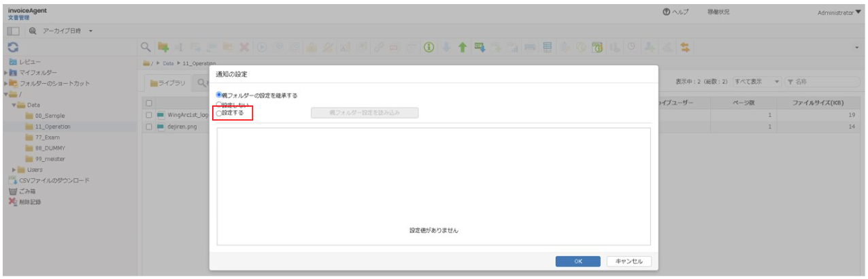Click the red X delete toolbar icon
The height and width of the screenshot is (279, 868).
[244, 48]
